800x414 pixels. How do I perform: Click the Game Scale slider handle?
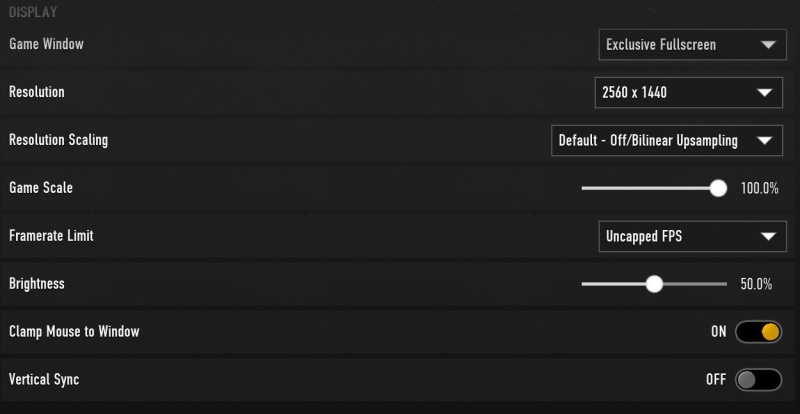click(x=717, y=188)
